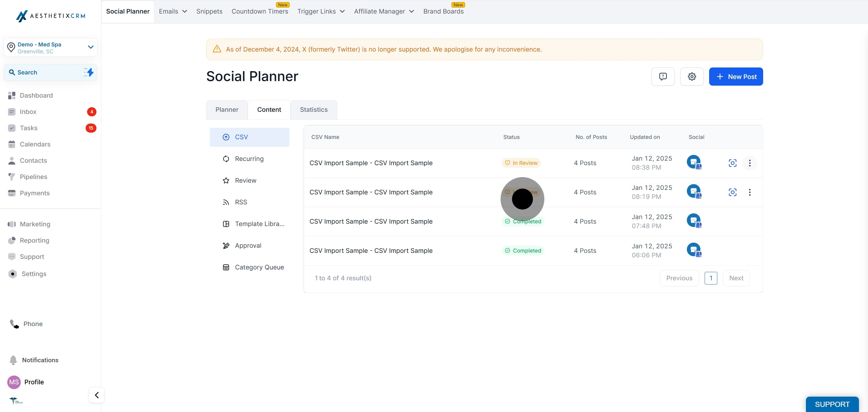The height and width of the screenshot is (412, 868).
Task: Open the MS Profile avatar
Action: coord(14,382)
